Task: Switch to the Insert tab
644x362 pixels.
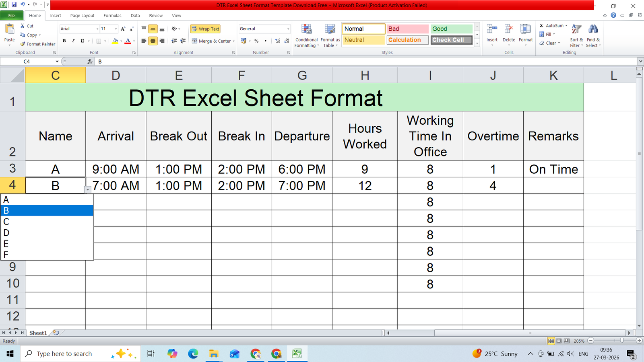Action: pos(56,16)
